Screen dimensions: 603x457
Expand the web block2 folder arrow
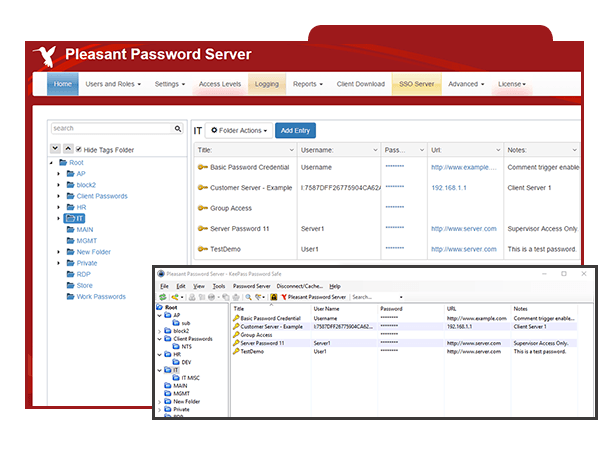(58, 185)
